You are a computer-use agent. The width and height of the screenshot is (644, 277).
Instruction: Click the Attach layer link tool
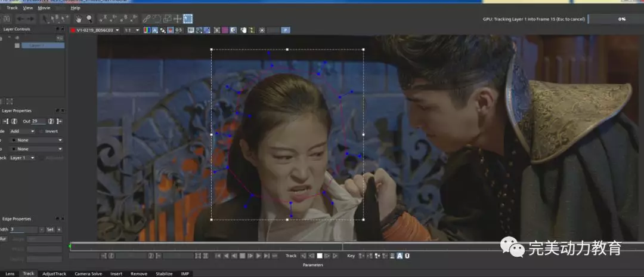[146, 19]
